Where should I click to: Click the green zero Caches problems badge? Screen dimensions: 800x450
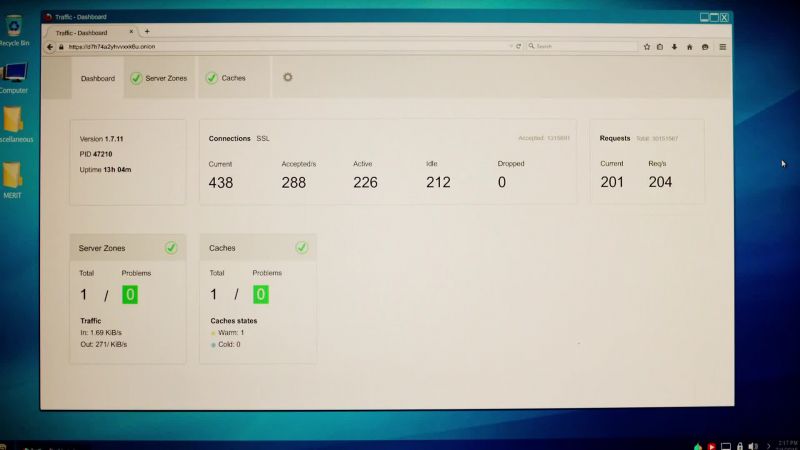[x=261, y=294]
